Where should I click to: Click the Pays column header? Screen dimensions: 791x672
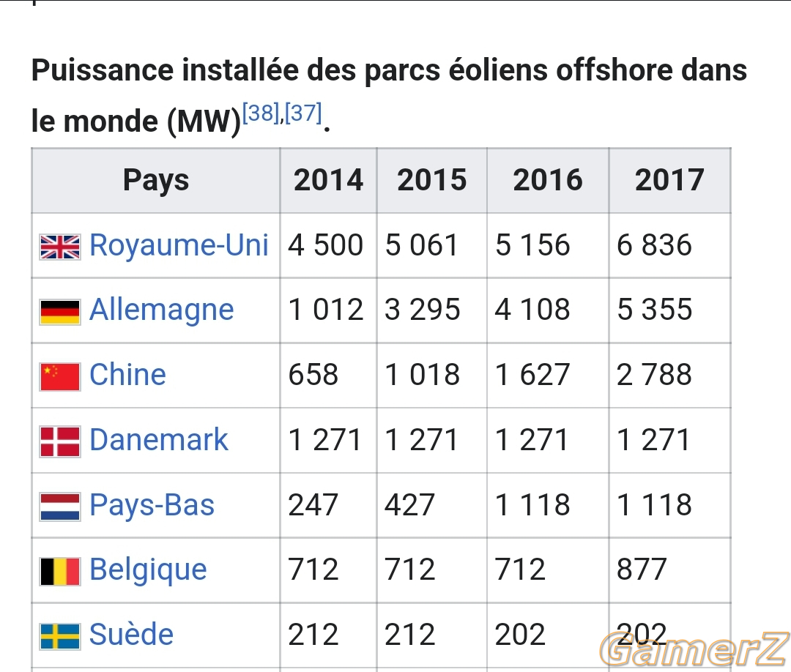156,181
